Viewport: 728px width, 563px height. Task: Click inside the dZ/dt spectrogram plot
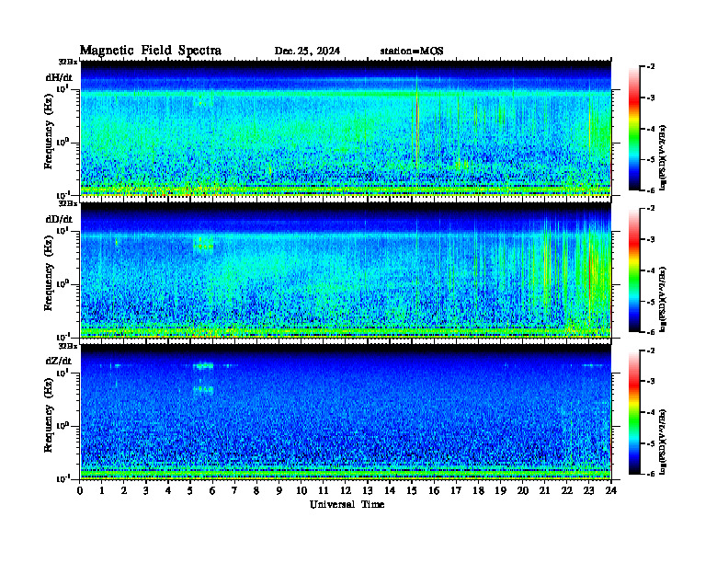pos(346,412)
